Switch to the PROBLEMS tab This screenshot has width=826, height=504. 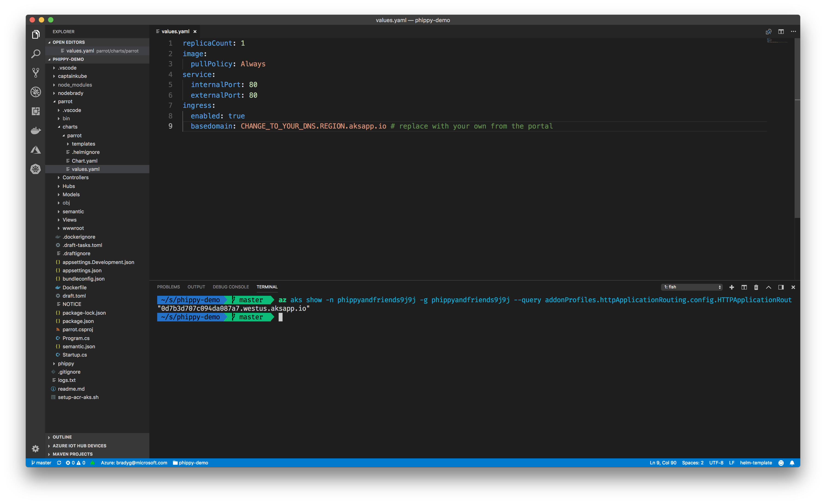click(168, 287)
